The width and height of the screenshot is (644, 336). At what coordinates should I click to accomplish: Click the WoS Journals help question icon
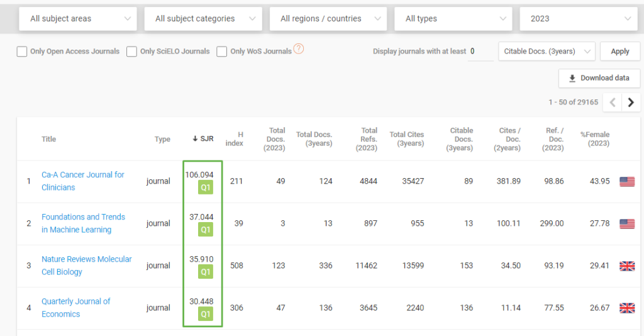pos(299,49)
